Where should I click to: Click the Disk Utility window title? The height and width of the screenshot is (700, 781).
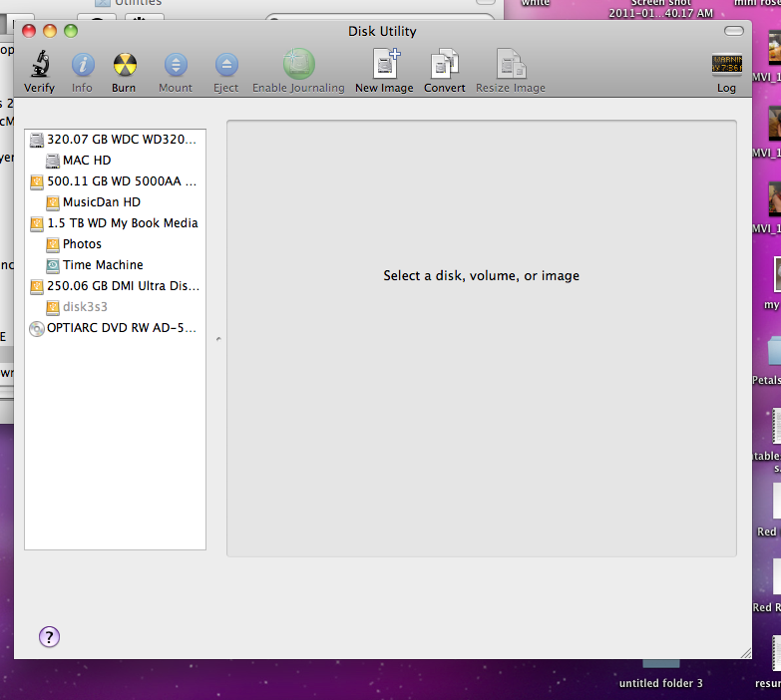tap(382, 31)
